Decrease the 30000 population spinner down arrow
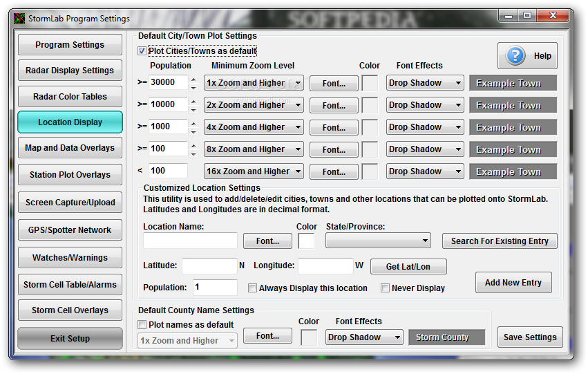The image size is (588, 374). (x=193, y=87)
